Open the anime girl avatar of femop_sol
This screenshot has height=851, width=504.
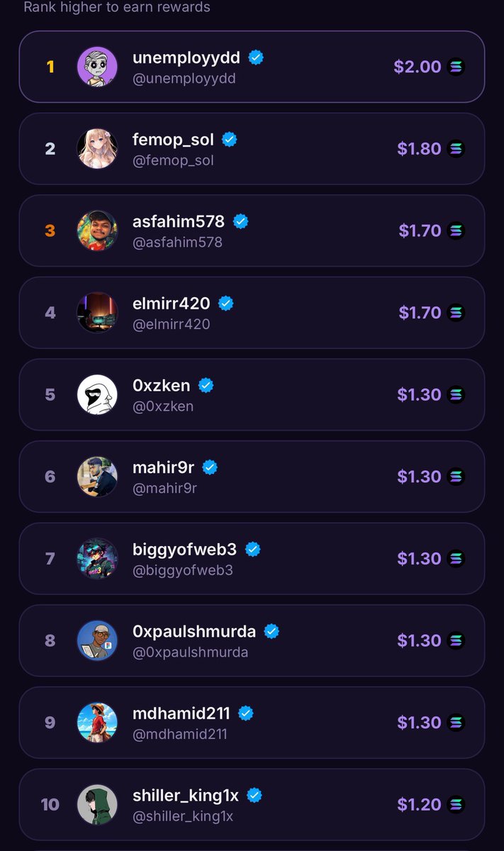click(x=97, y=149)
